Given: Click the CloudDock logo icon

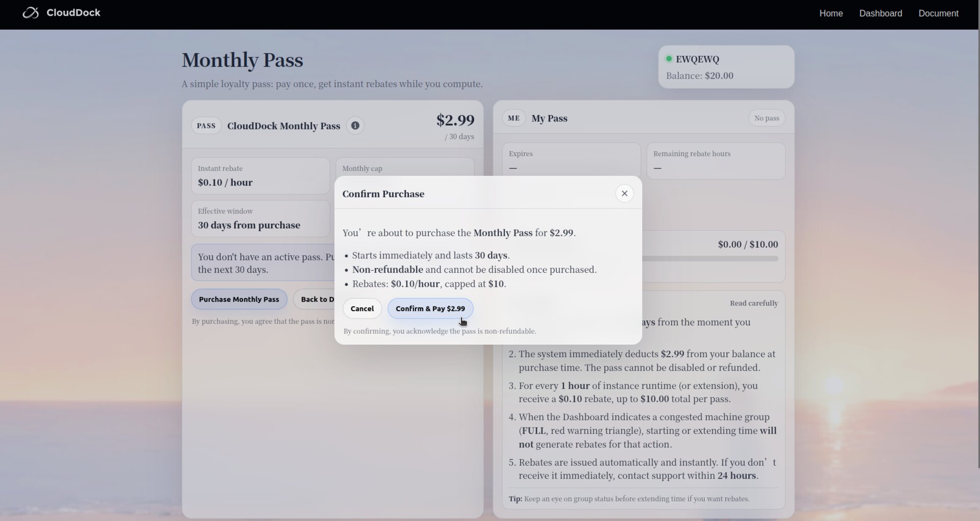Looking at the screenshot, I should 31,13.
